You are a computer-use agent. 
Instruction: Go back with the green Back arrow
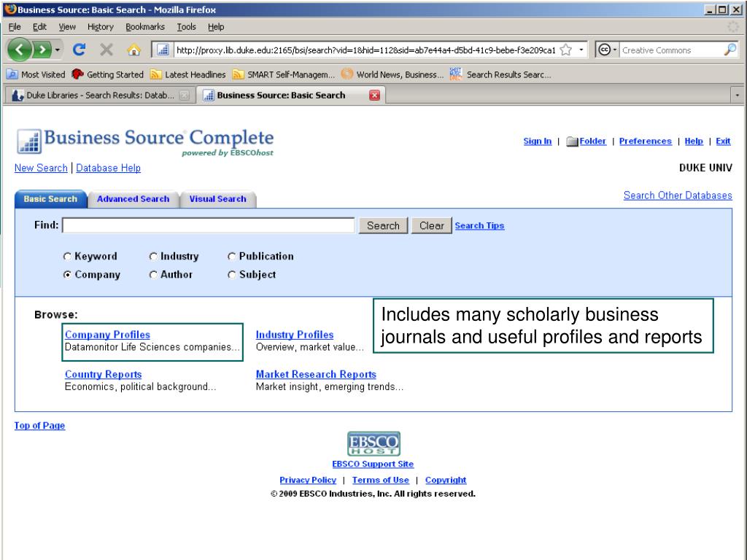point(19,50)
